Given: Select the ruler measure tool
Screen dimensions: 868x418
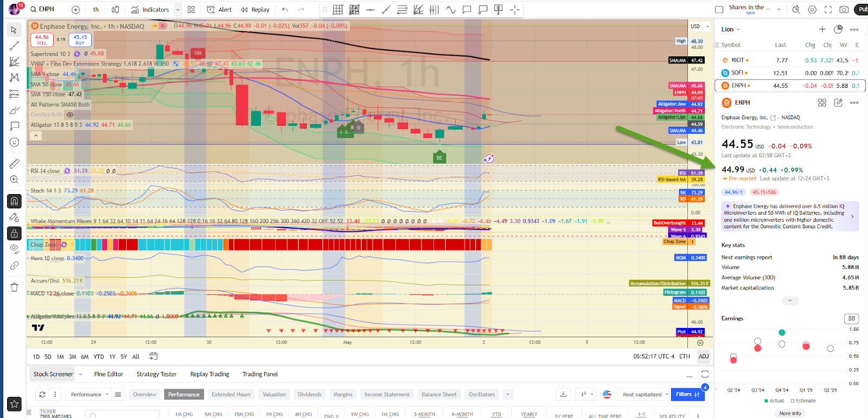Looking at the screenshot, I should (15, 163).
